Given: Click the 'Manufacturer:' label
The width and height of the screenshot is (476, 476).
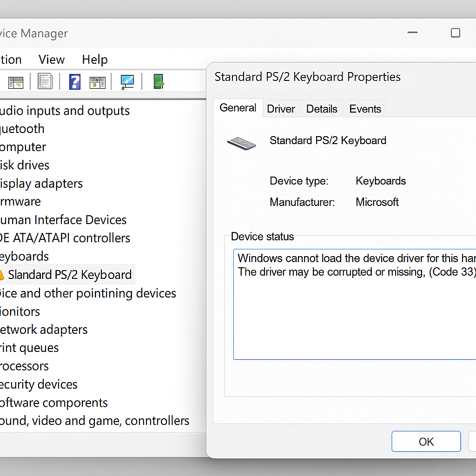Looking at the screenshot, I should 302,202.
